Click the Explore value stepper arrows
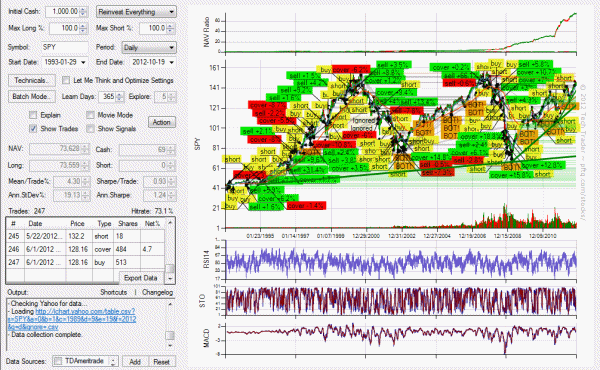The height and width of the screenshot is (370, 600). click(172, 97)
